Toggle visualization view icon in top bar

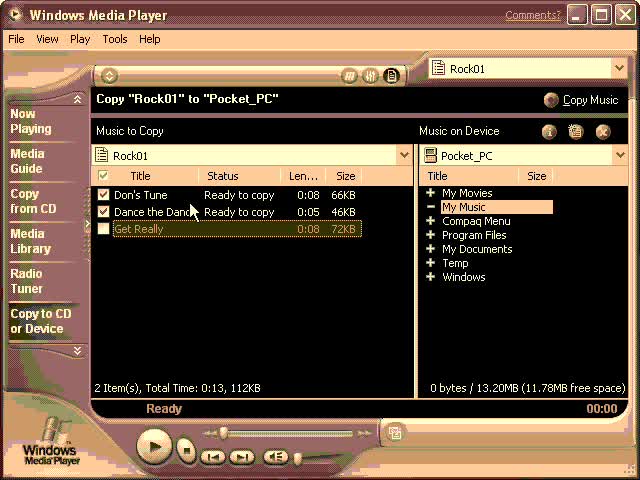[349, 76]
